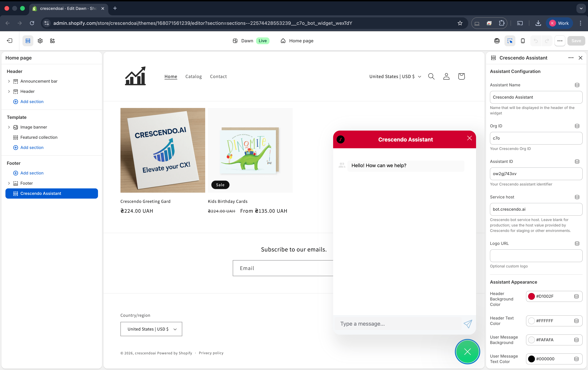This screenshot has height=370, width=588.
Task: Open the store account icon
Action: (x=446, y=77)
